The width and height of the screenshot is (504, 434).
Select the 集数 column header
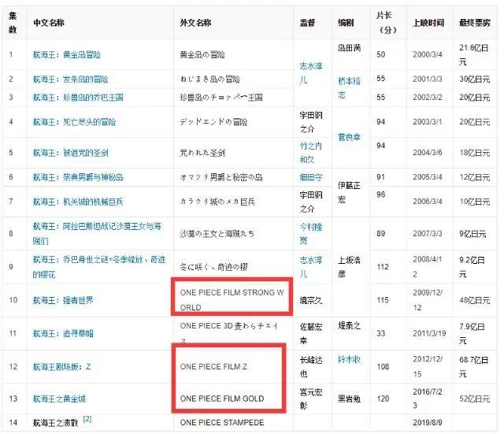13,23
